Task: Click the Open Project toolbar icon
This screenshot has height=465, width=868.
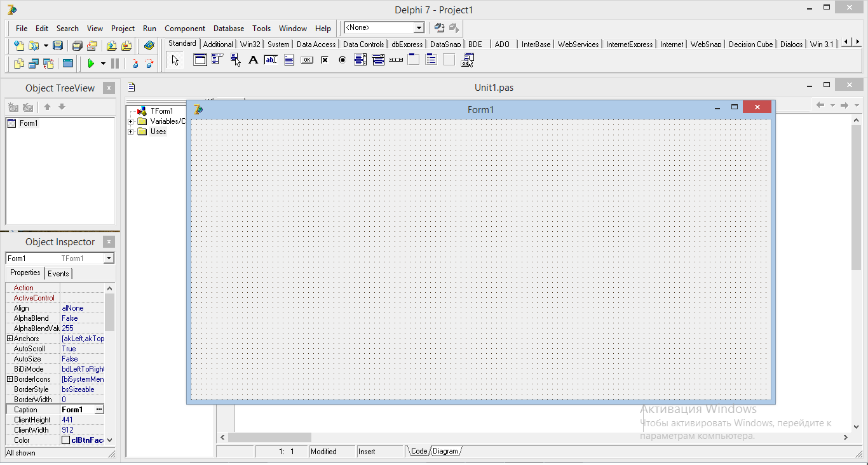Action: point(92,46)
